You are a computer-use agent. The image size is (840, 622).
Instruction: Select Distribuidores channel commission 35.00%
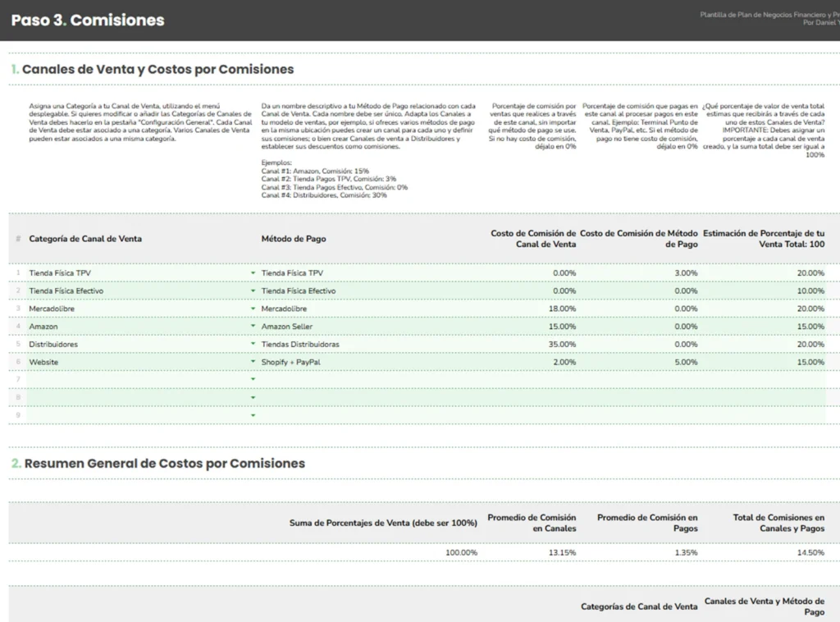coord(562,344)
